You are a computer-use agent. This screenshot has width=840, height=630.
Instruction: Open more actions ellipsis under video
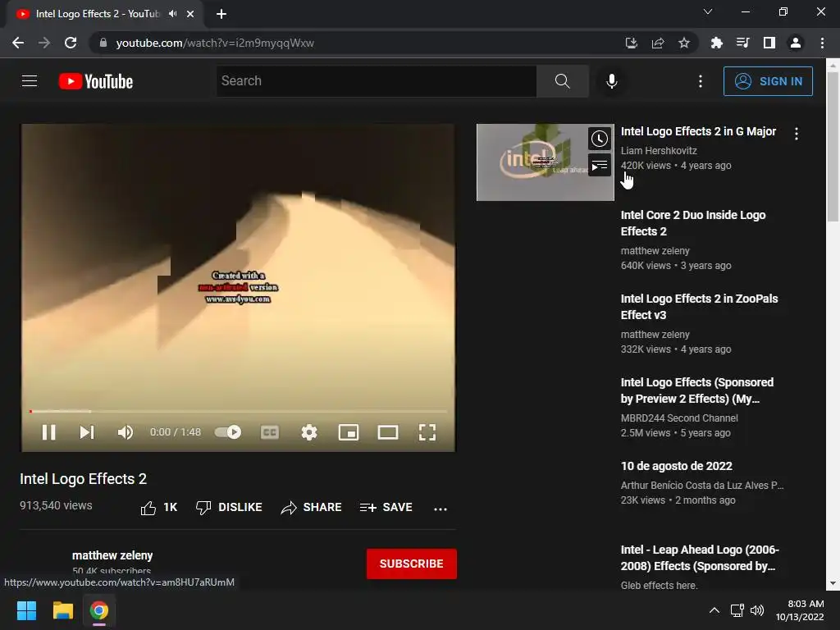[441, 509]
